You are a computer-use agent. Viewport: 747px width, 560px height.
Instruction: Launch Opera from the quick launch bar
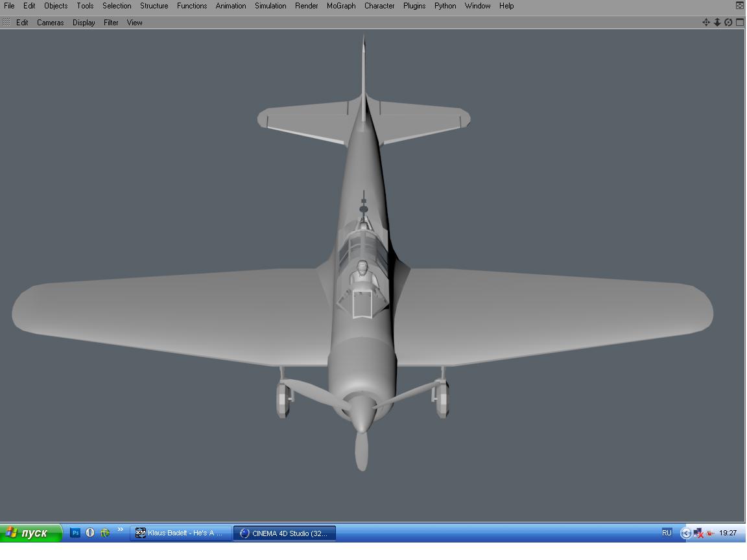(90, 533)
